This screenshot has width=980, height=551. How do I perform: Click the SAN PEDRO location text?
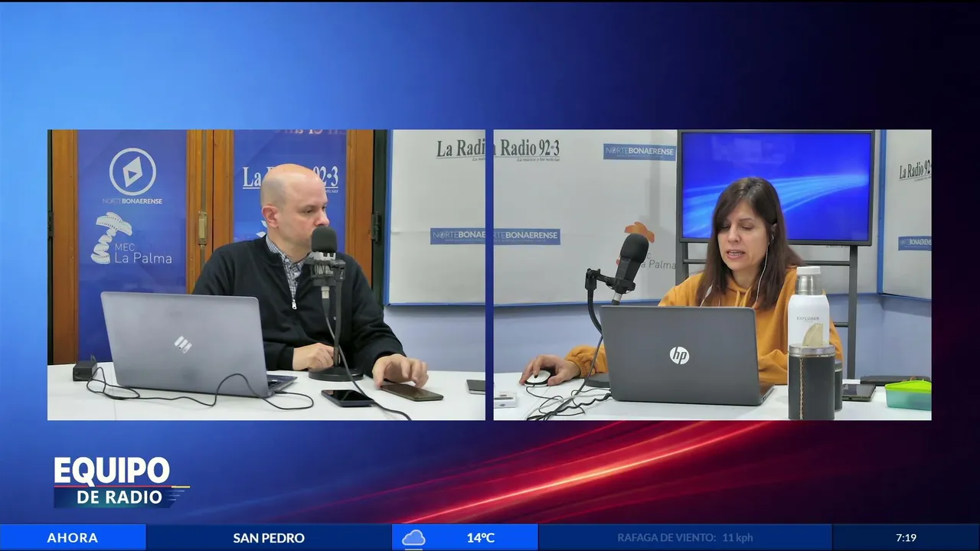pyautogui.click(x=269, y=538)
